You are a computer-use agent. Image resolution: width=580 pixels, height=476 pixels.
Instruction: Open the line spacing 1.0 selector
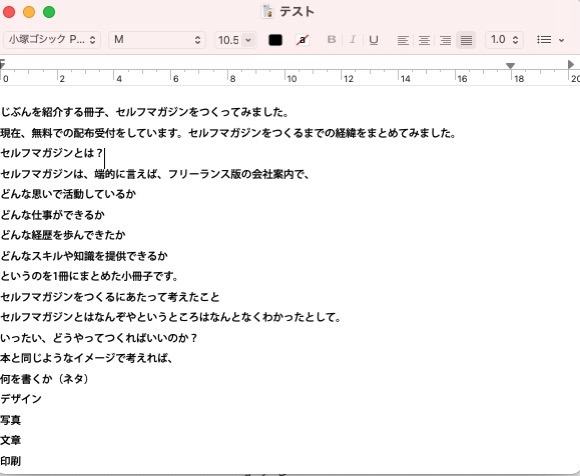click(x=504, y=40)
